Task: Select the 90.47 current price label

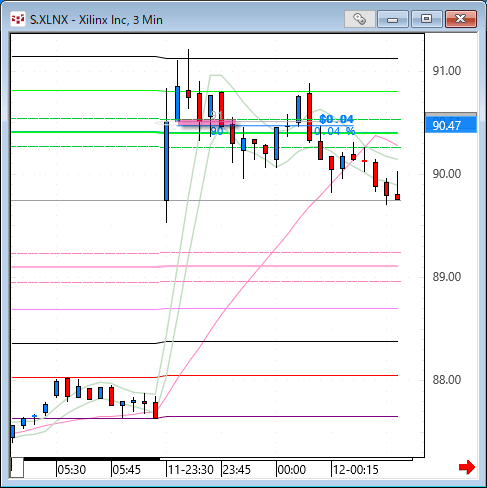Action: [451, 125]
